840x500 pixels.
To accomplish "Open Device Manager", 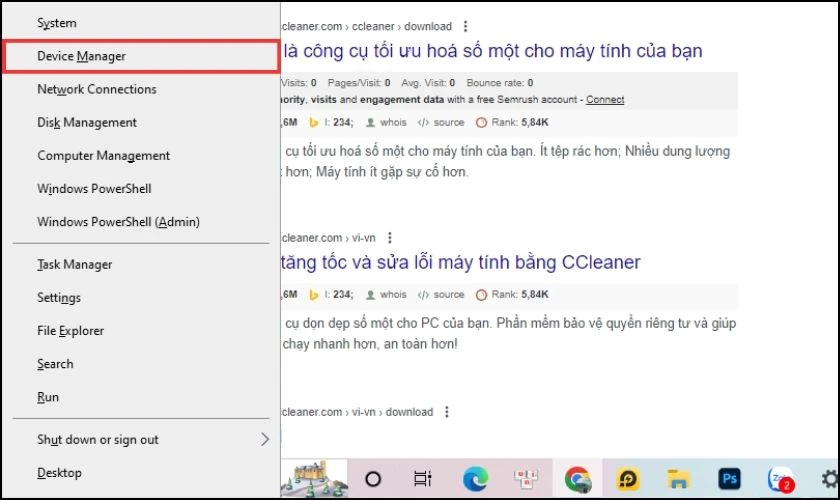I will (x=141, y=56).
